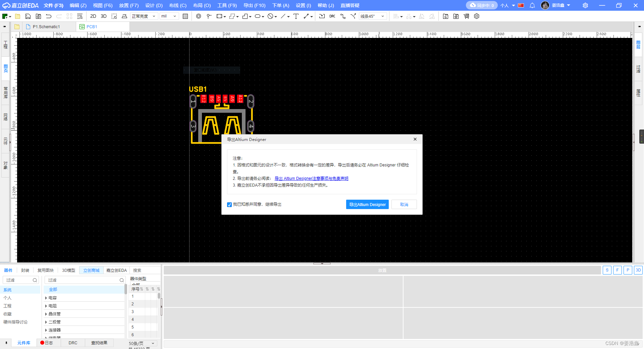
Task: Open the 线条45° routing angle dropdown
Action: (x=373, y=16)
